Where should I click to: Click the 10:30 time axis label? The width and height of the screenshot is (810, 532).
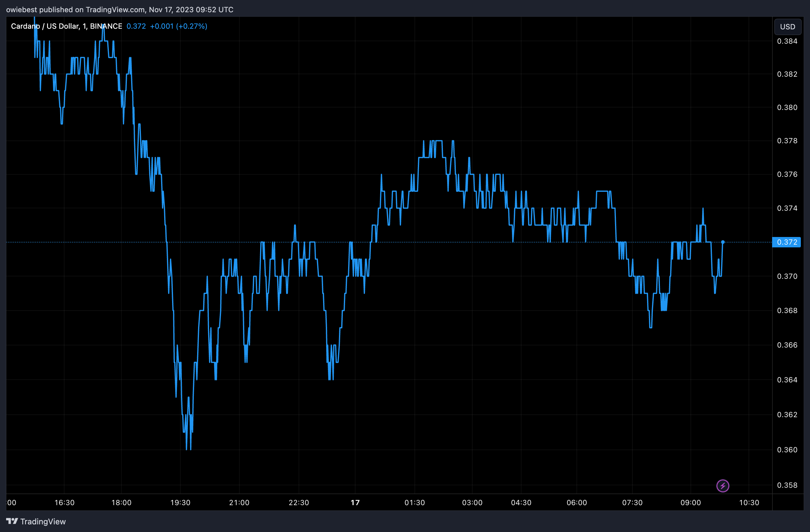749,502
